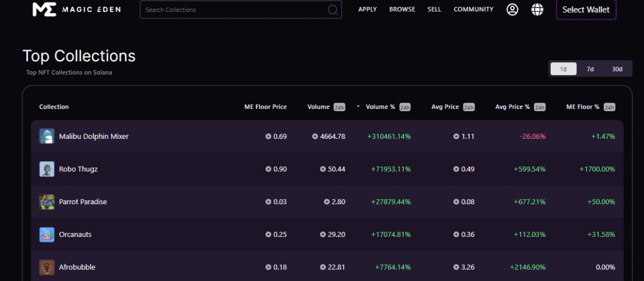Sort by ME Floor % column
The height and width of the screenshot is (281, 644).
(x=590, y=107)
